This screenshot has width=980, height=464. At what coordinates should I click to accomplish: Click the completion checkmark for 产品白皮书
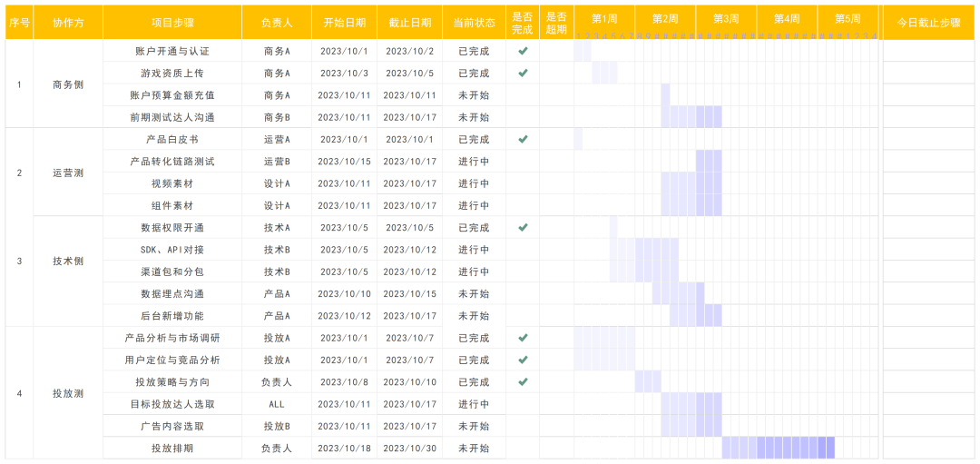click(523, 139)
